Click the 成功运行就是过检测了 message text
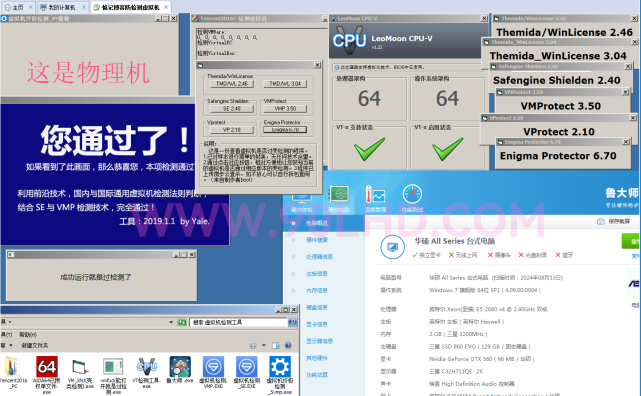 pyautogui.click(x=96, y=277)
